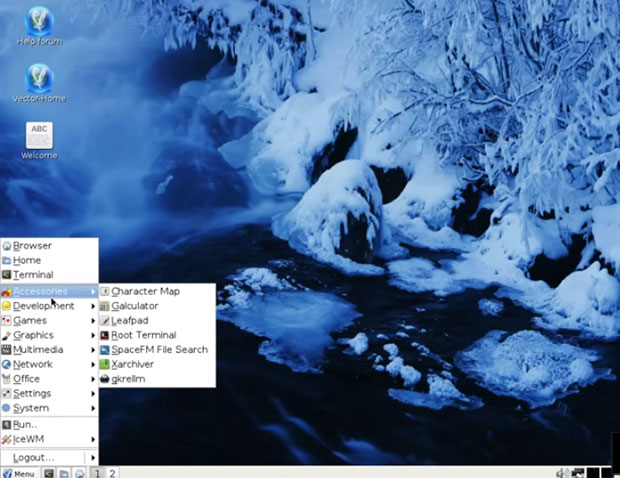Launch web browser from taskbar globe icon
This screenshot has height=478, width=620.
[x=80, y=473]
